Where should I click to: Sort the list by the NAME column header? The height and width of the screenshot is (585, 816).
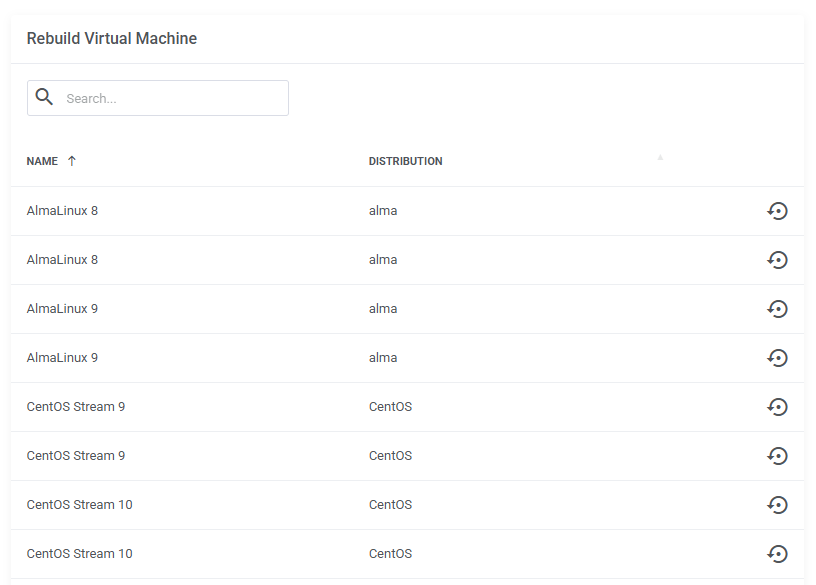42,161
